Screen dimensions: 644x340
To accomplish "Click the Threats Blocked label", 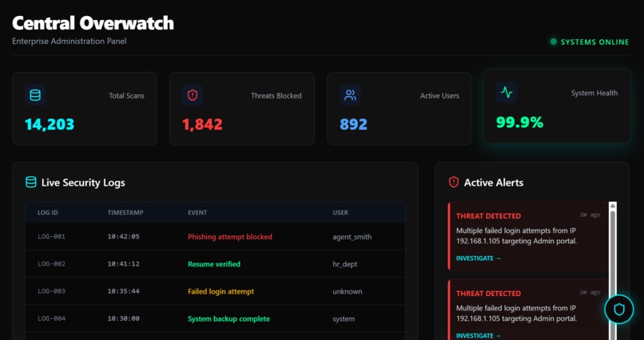I will click(x=276, y=96).
